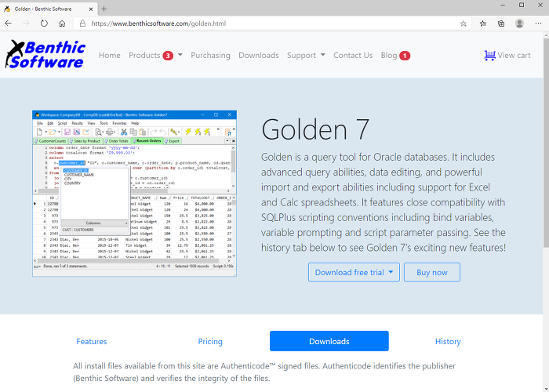
Task: Open the browser home page icon
Action: tap(62, 24)
